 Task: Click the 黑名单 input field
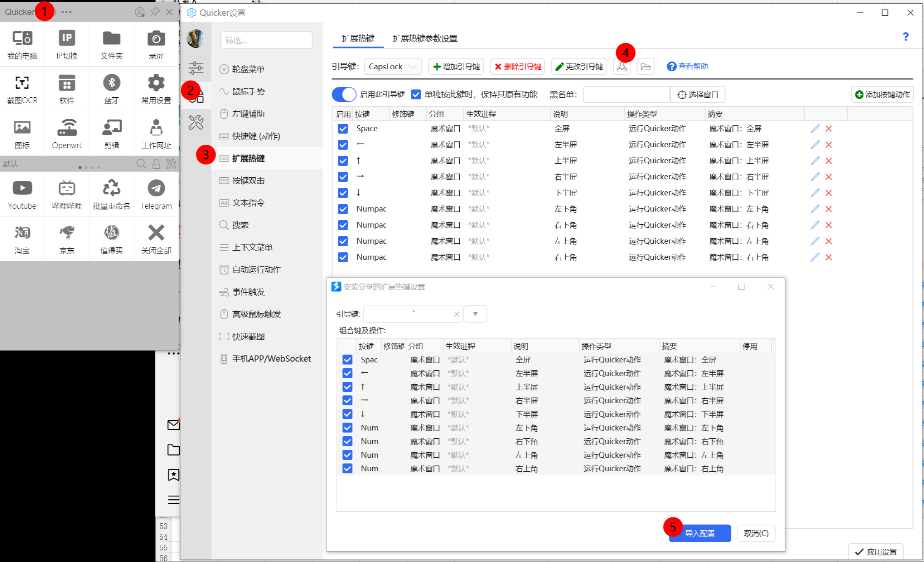(626, 94)
